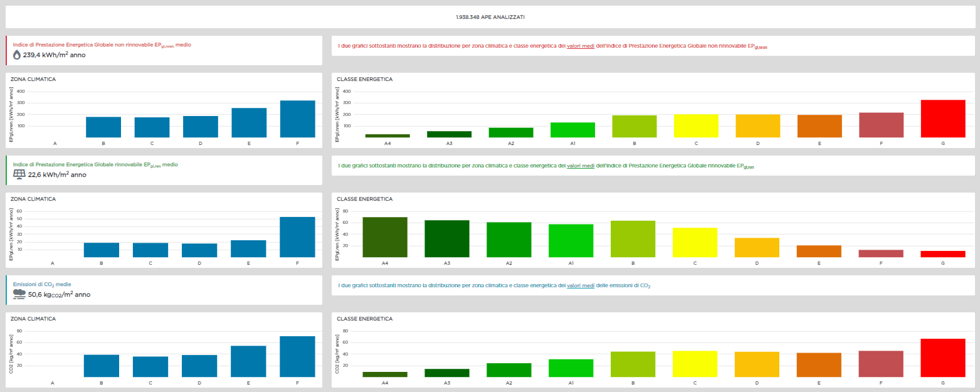Image resolution: width=980 pixels, height=392 pixels.
Task: Click the droplet icon beside 239,4 kWh/m² anno
Action: [17, 55]
